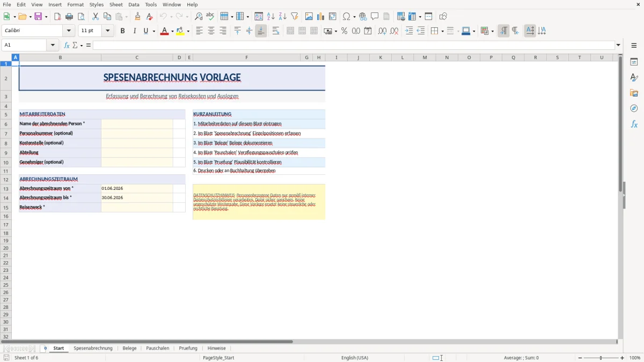The image size is (644, 362).
Task: Cut the selection with scissors icon
Action: coord(96,17)
